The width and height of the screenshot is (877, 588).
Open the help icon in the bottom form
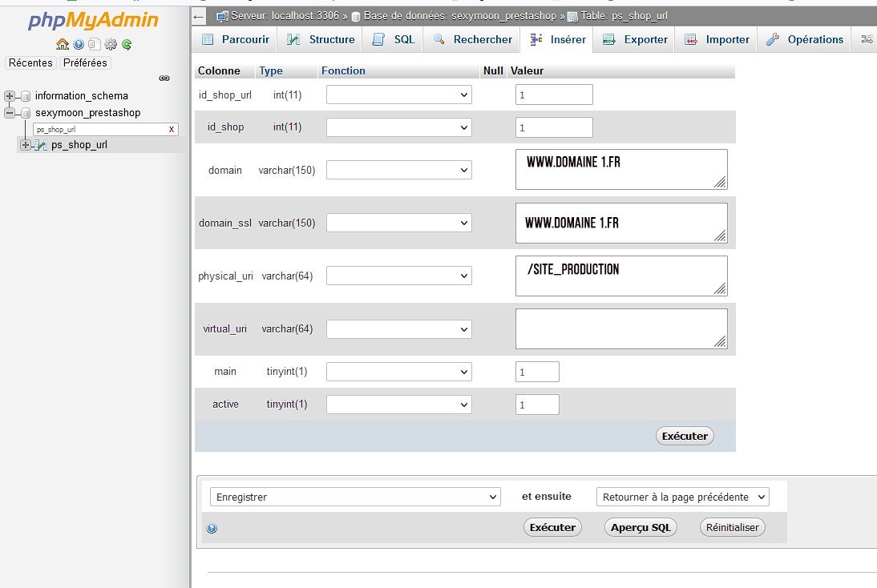click(212, 528)
